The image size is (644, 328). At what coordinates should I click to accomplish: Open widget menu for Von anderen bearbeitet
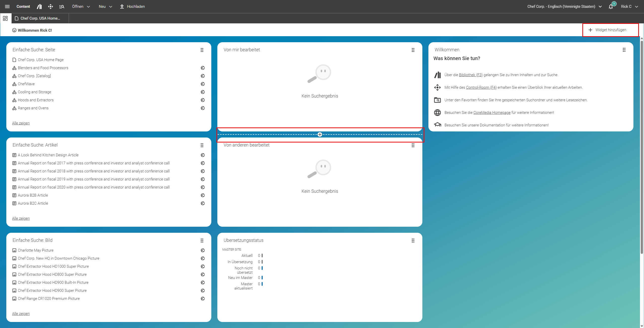point(413,145)
